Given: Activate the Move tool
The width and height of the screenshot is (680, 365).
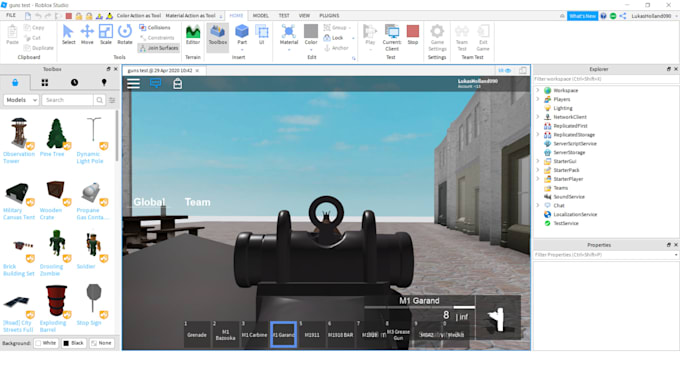Looking at the screenshot, I should (87, 35).
